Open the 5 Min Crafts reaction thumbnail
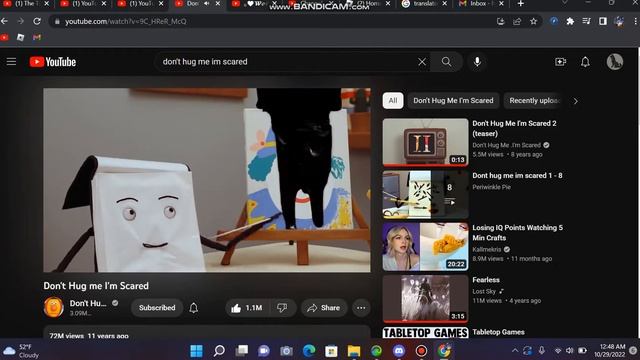640x360 pixels. tap(425, 247)
